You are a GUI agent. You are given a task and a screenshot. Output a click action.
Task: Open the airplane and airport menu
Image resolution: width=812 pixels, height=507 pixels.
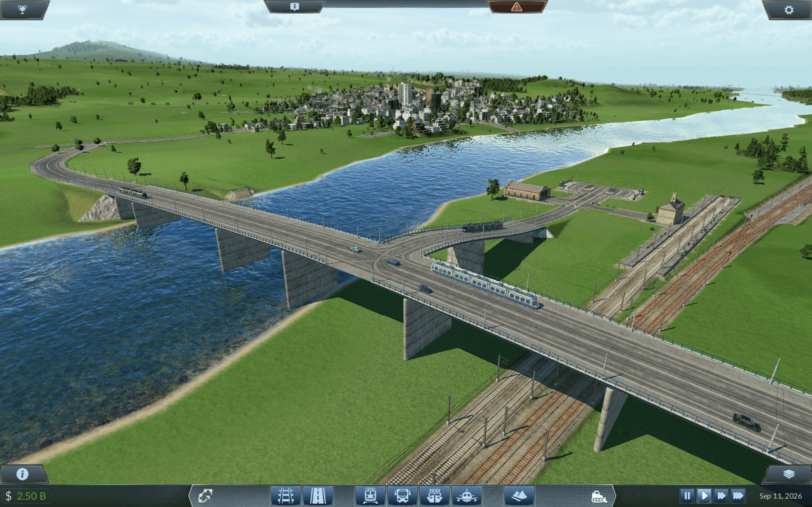point(467,496)
